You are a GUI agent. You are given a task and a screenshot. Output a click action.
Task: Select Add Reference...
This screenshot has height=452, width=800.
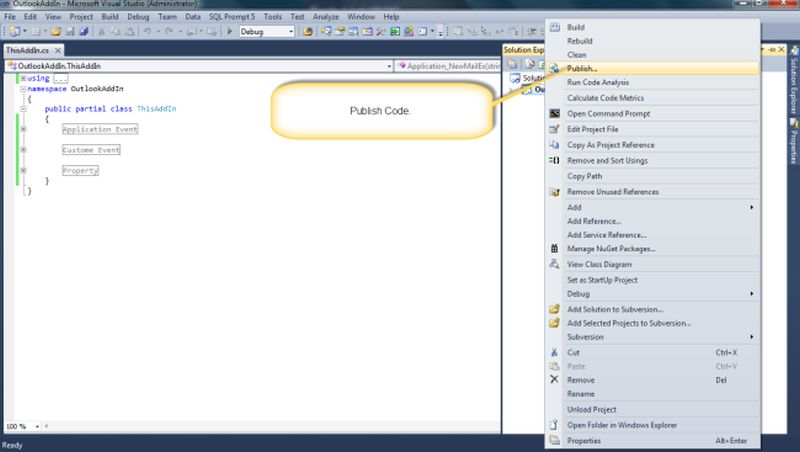point(653,221)
